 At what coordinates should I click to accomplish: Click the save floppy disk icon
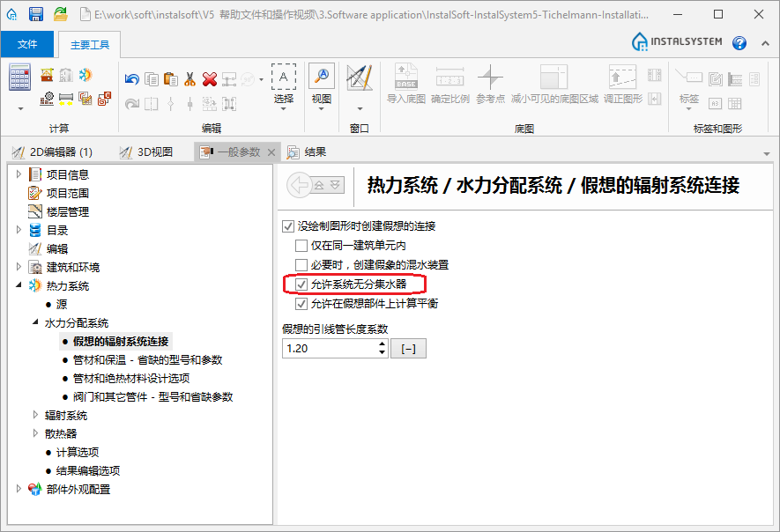pyautogui.click(x=36, y=14)
